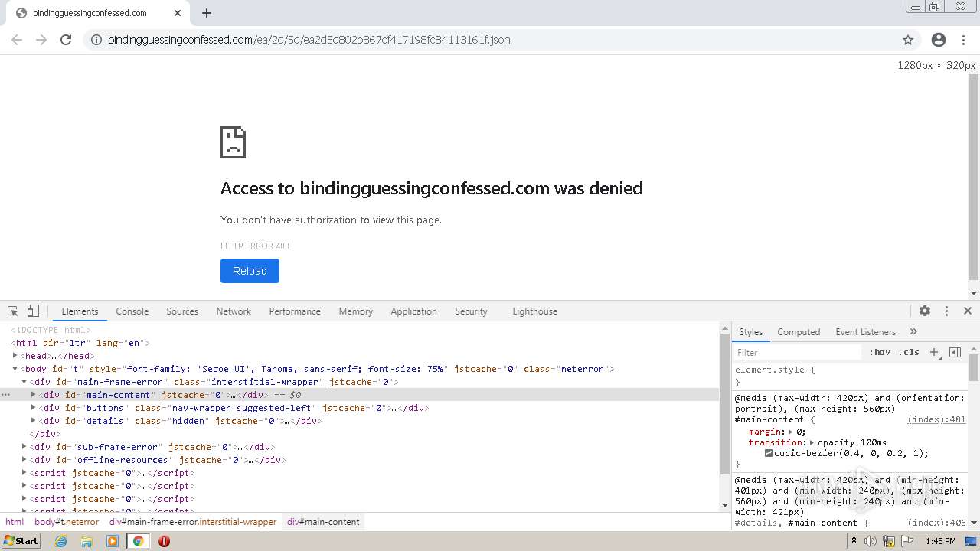Image resolution: width=980 pixels, height=551 pixels.
Task: Open the cubic-bezier easing editor swatch
Action: 769,453
